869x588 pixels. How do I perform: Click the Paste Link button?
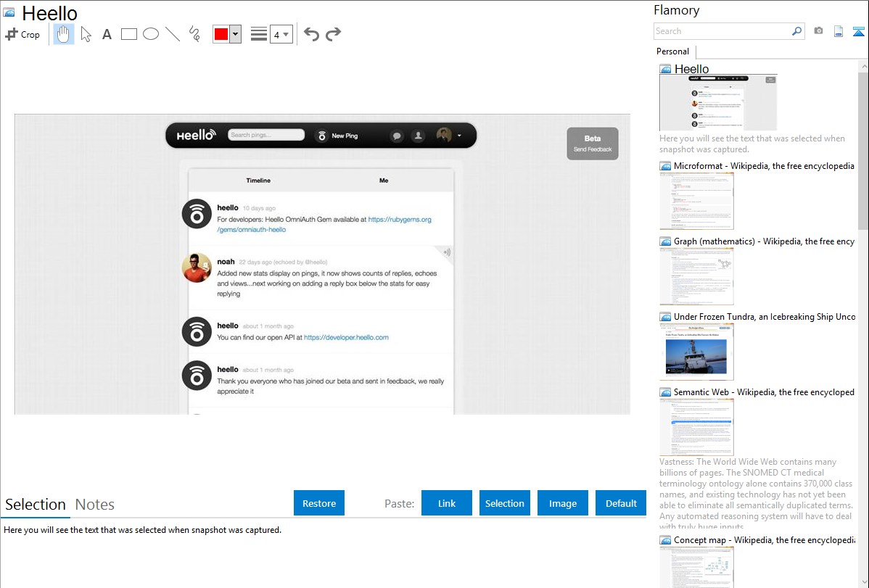click(x=447, y=503)
